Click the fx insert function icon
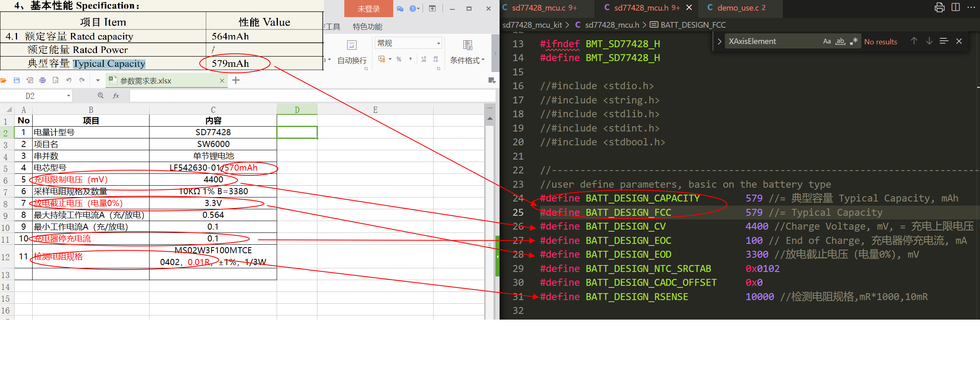 tap(116, 96)
